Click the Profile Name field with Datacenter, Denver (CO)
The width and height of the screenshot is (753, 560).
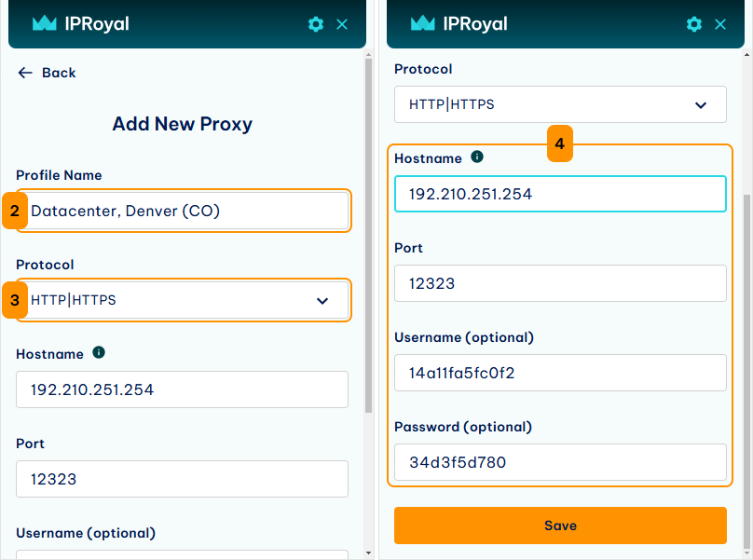[182, 211]
